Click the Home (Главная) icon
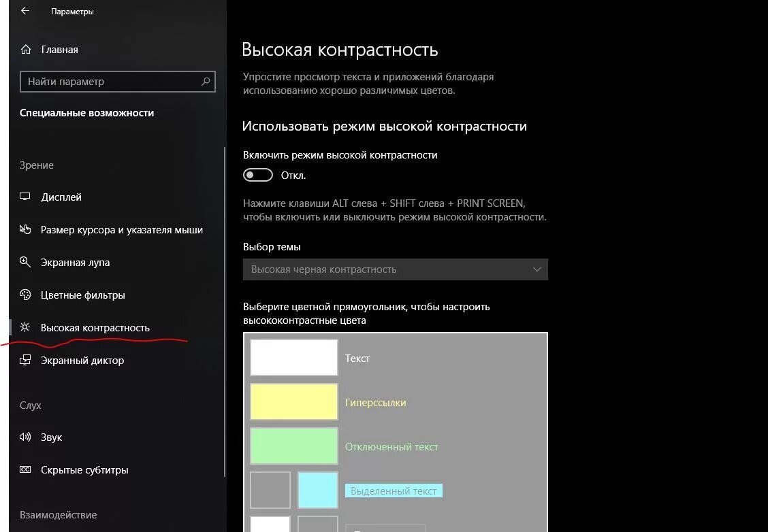This screenshot has height=532, width=768. (25, 49)
